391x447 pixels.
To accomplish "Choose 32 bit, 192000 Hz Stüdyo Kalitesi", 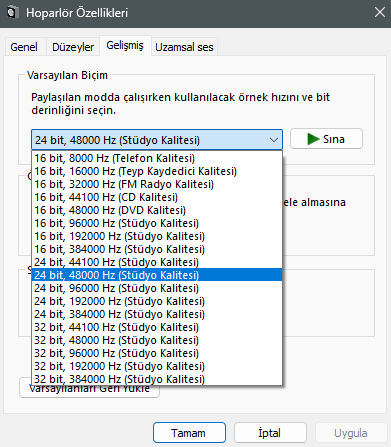I will point(157,366).
